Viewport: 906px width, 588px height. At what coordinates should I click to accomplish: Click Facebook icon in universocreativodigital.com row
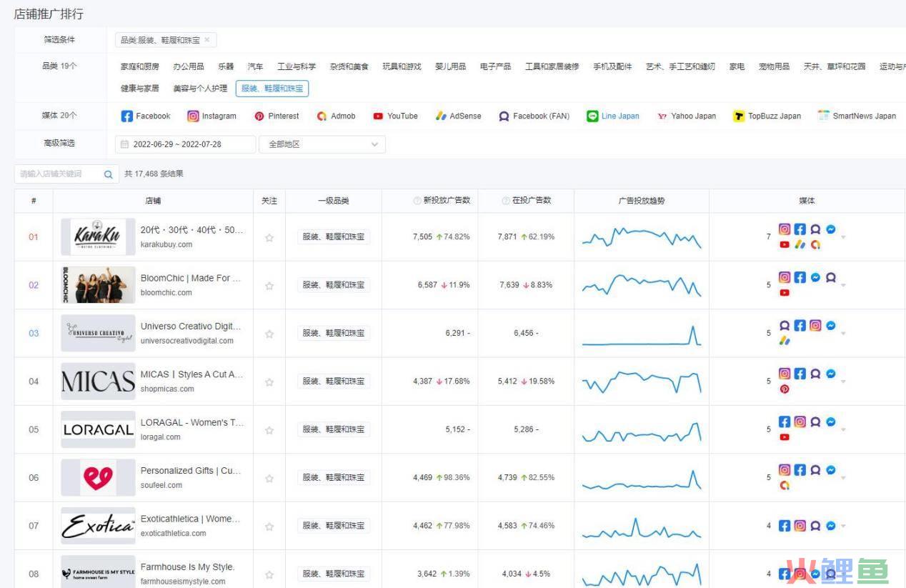click(x=800, y=325)
